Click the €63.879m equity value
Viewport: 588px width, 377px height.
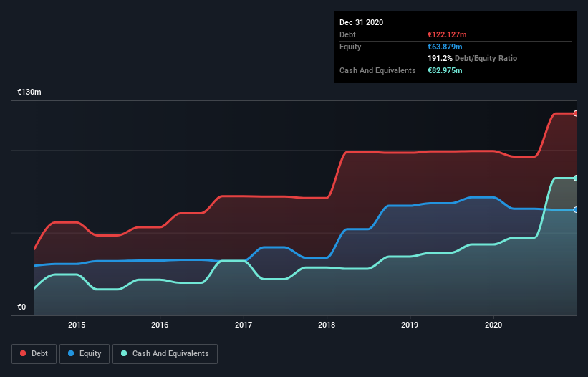[x=445, y=47]
